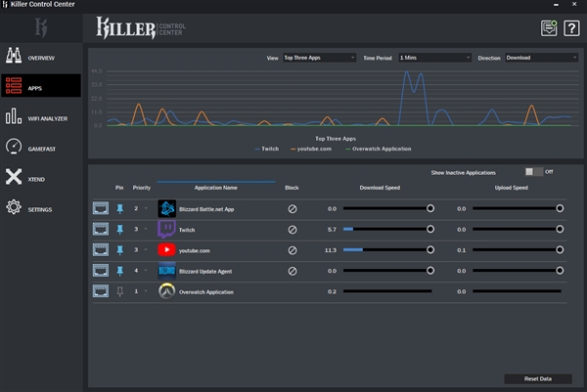Image resolution: width=587 pixels, height=392 pixels.
Task: Open the Direction dropdown set to Download
Action: (x=541, y=58)
